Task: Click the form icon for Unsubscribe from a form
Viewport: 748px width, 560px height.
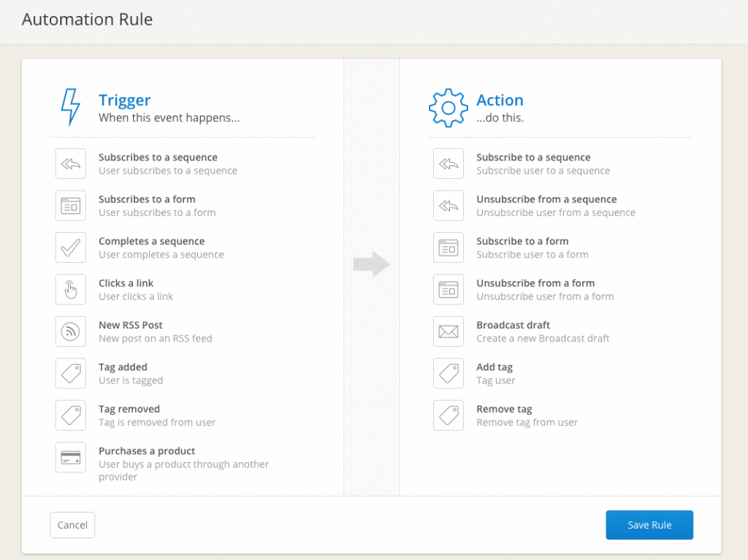Action: [x=449, y=289]
